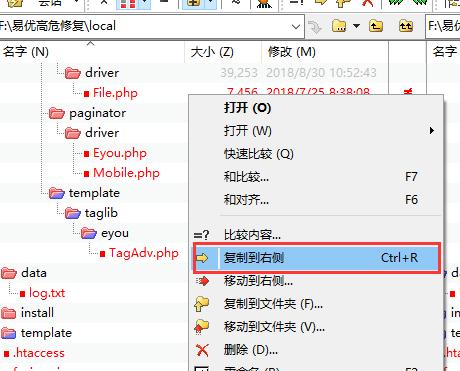The width and height of the screenshot is (460, 371).
Task: Select TagAdv.php file
Action: coord(139,253)
